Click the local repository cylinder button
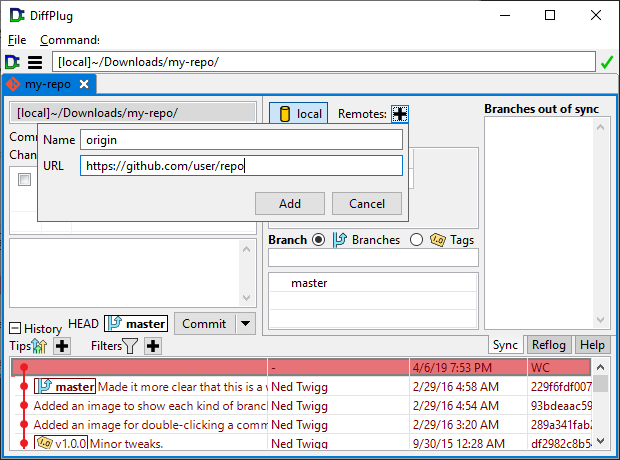 tap(298, 114)
